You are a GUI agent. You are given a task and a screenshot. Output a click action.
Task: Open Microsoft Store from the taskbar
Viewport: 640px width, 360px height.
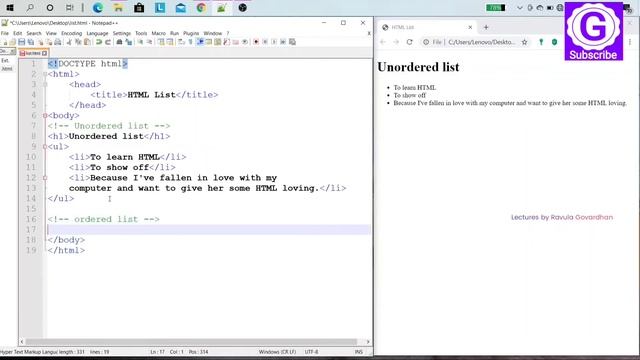(139, 7)
